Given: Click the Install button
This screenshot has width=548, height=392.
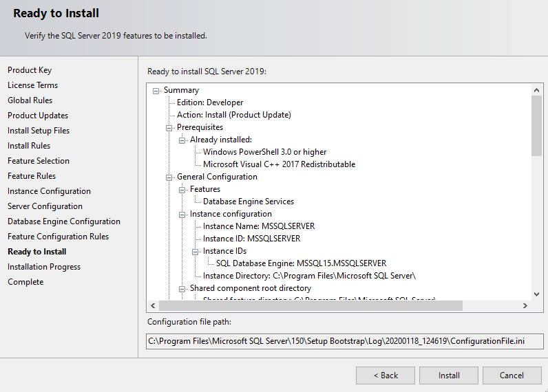Looking at the screenshot, I should [x=449, y=375].
